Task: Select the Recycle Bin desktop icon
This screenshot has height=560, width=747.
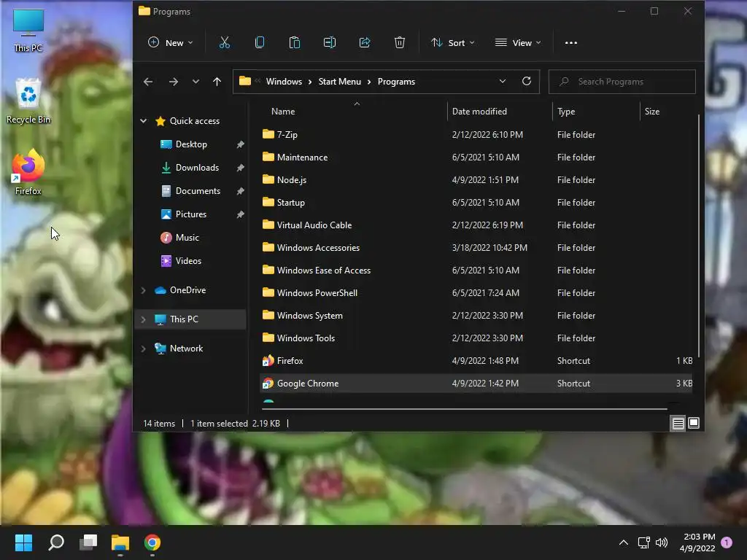Action: pos(28,101)
